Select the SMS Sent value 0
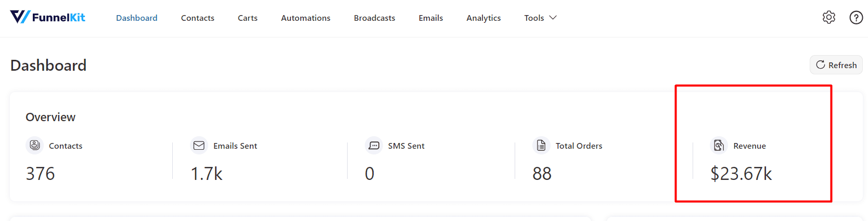This screenshot has width=868, height=221. [369, 174]
